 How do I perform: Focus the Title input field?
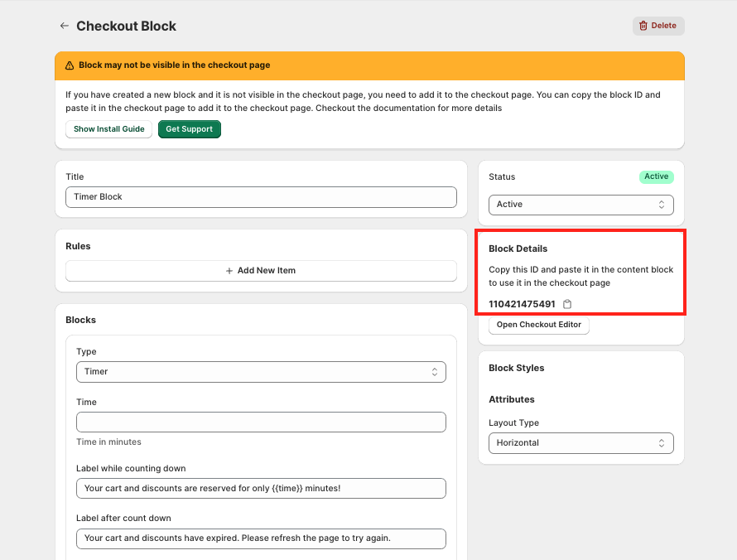pyautogui.click(x=261, y=197)
